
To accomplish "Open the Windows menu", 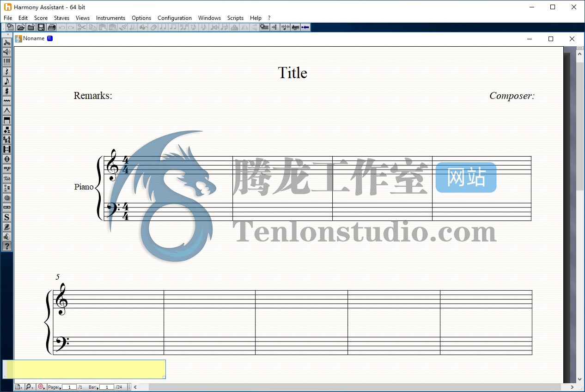I will (209, 18).
